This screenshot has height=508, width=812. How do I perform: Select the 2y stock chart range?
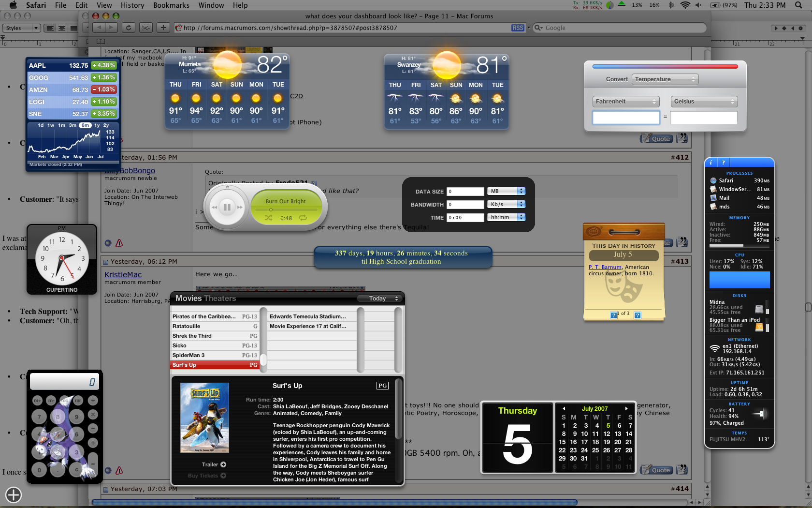click(x=106, y=125)
